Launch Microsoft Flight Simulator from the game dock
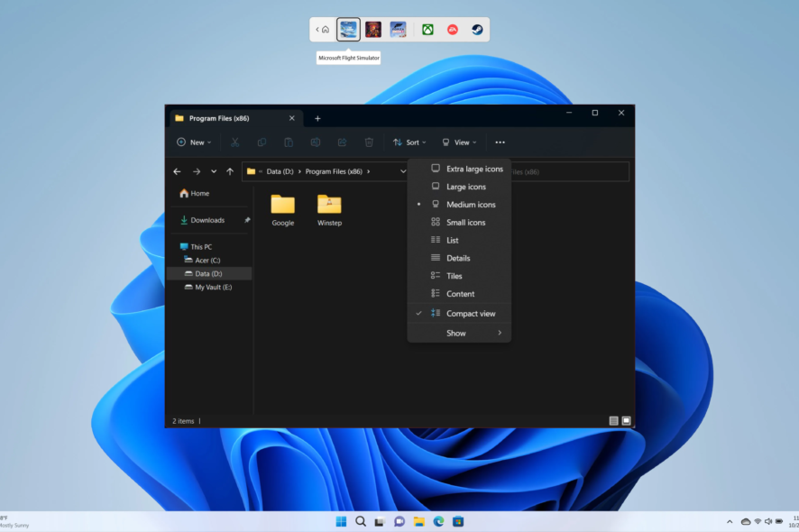The width and height of the screenshot is (799, 532). click(348, 28)
